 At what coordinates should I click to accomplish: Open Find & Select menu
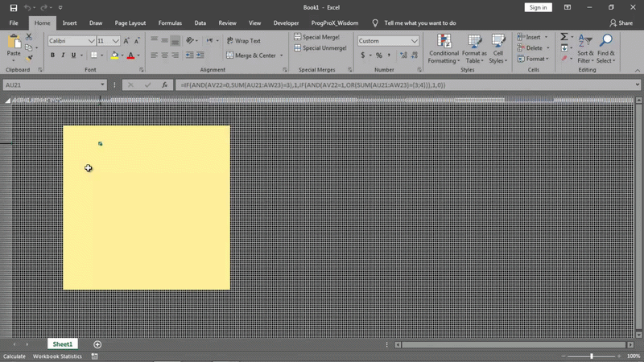[x=606, y=49]
